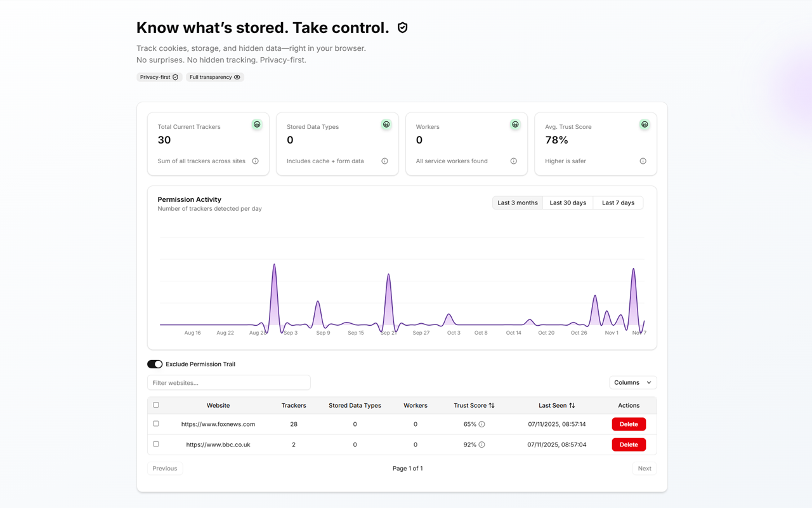Click the green icon on the Avg. Trust Score card

pyautogui.click(x=645, y=124)
